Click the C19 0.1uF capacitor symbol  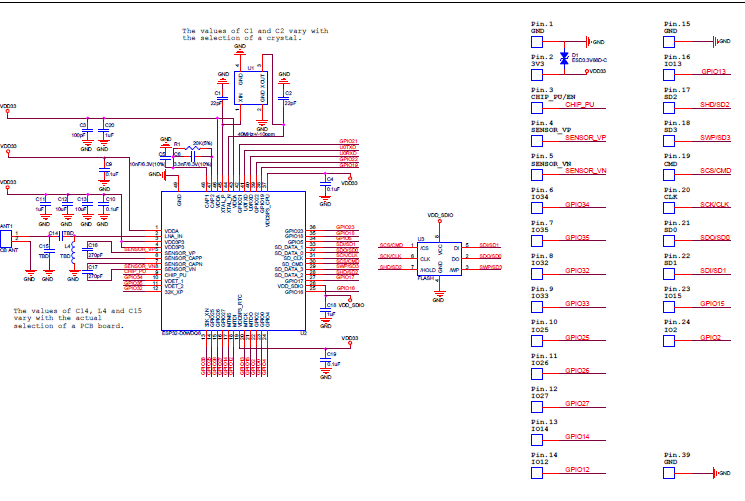[325, 360]
